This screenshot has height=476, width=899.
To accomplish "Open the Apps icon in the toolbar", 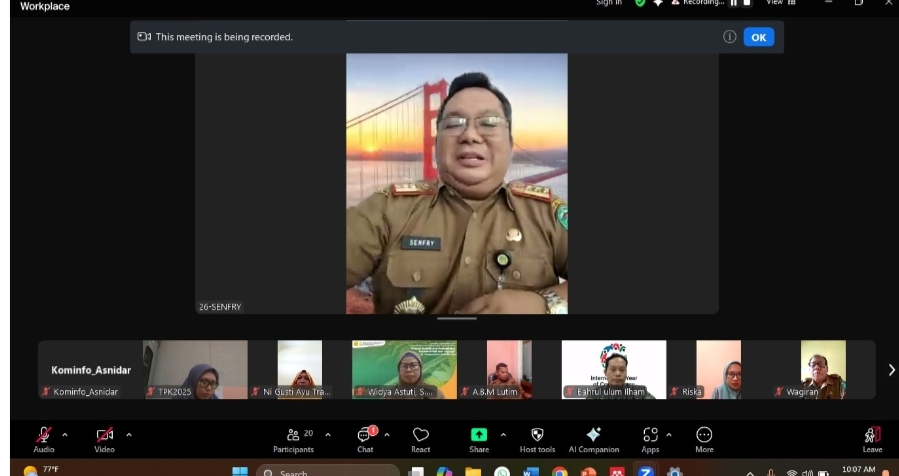I will pyautogui.click(x=650, y=435).
